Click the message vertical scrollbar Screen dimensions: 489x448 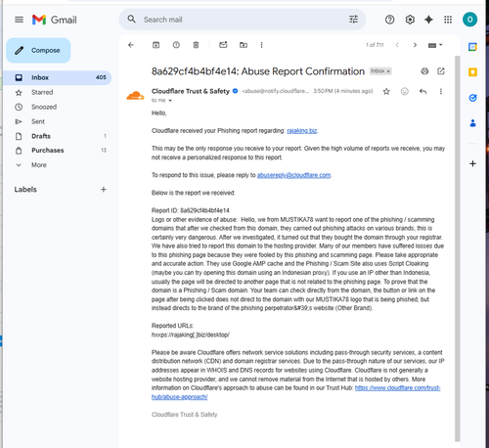(458, 248)
